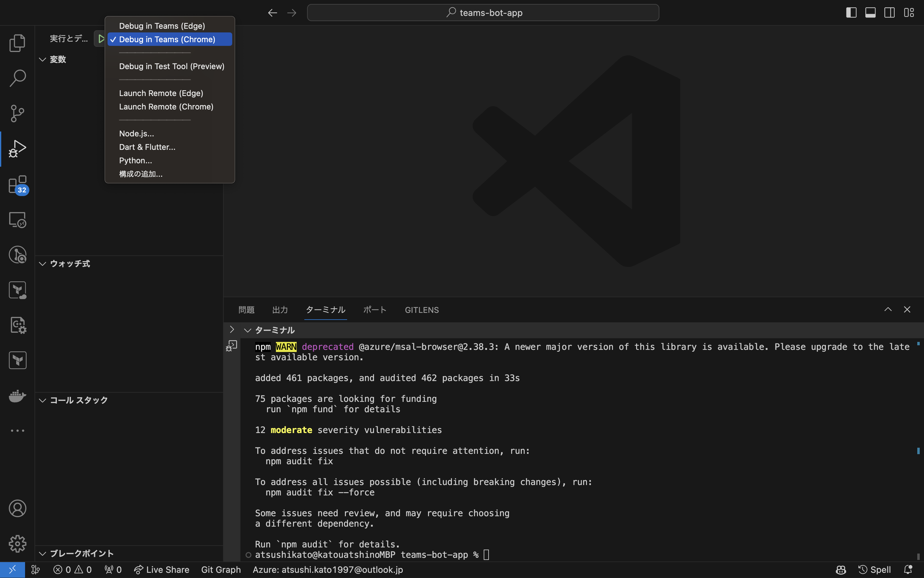Click the errors and warnings status indicator
Viewport: 924px width, 578px height.
tap(72, 569)
